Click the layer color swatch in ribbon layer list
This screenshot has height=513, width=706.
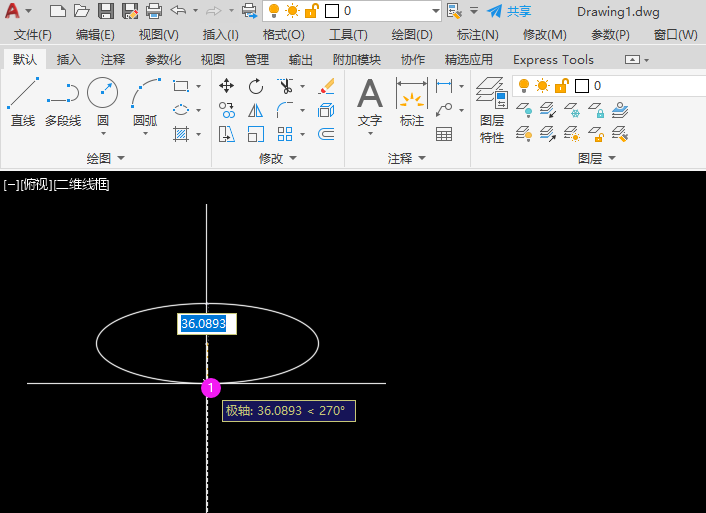coord(582,86)
